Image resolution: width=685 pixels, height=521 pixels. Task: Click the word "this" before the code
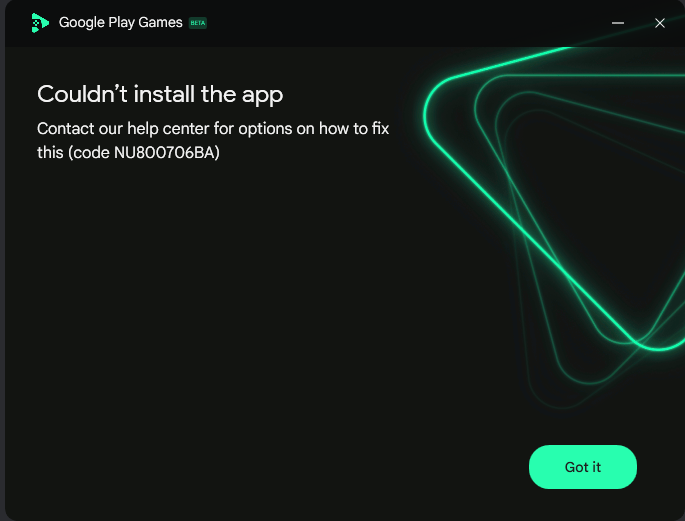(50, 152)
